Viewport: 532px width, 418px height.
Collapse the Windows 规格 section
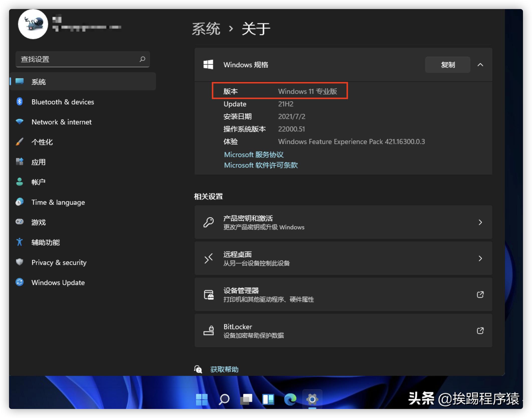coord(481,65)
